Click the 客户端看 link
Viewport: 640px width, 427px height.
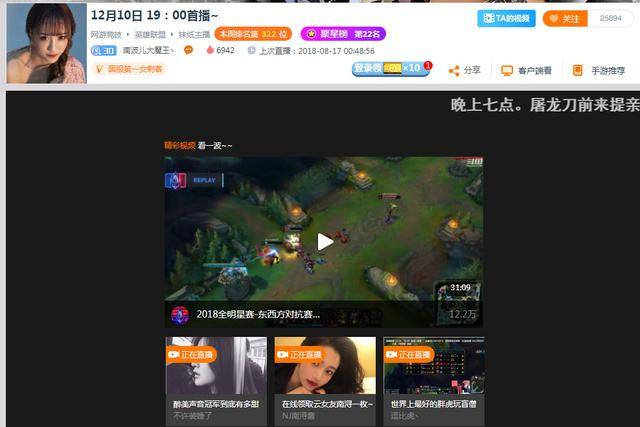coord(535,71)
